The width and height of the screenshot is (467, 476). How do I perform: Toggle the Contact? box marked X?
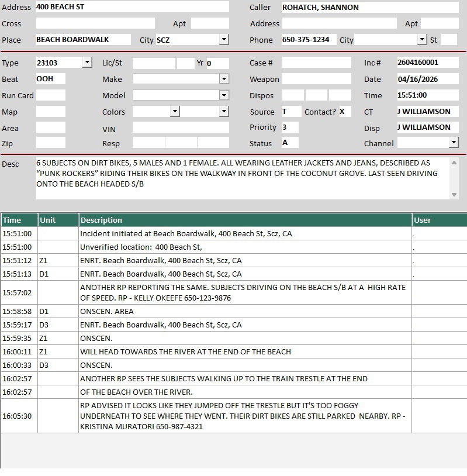pos(344,112)
